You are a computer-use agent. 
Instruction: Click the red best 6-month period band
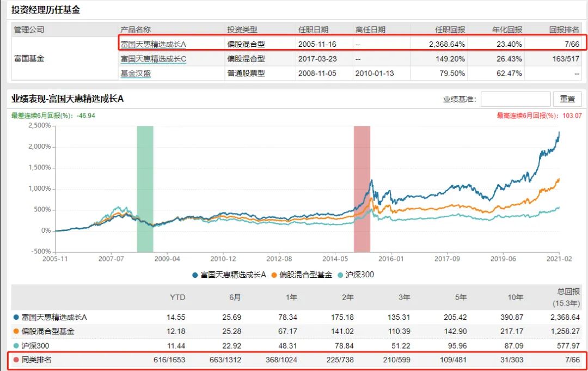(362, 180)
